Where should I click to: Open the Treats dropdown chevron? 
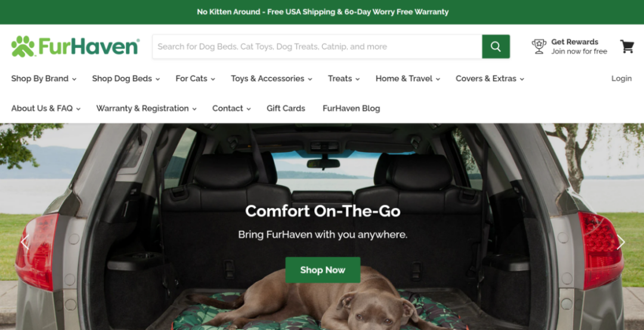[357, 79]
